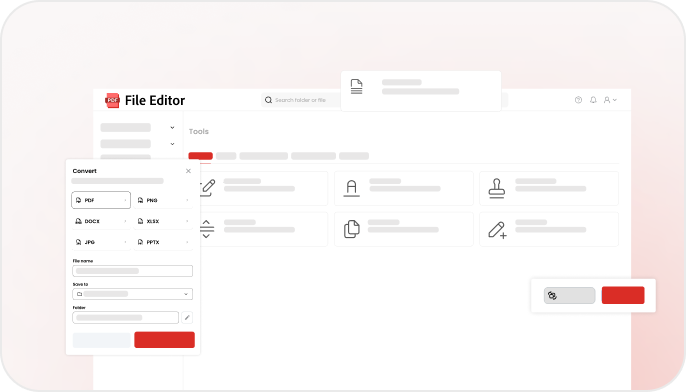Select PDF conversion format
Image resolution: width=686 pixels, height=392 pixels.
(101, 200)
